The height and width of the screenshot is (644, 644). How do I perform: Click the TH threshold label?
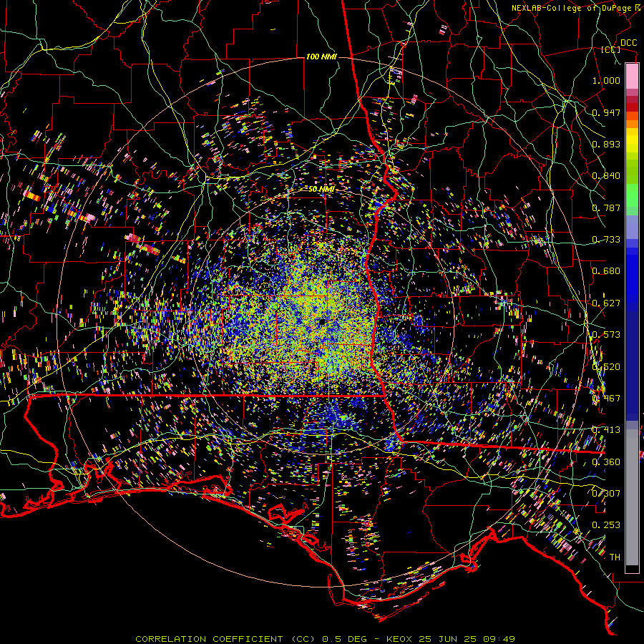tap(615, 557)
